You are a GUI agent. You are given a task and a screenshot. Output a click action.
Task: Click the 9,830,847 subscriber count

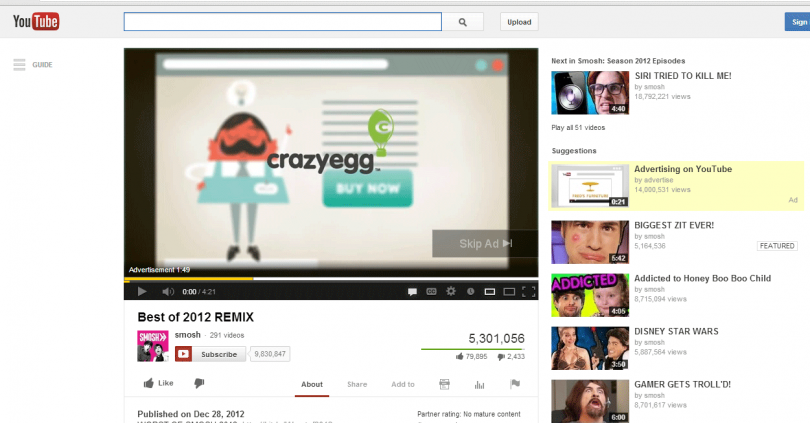[270, 354]
